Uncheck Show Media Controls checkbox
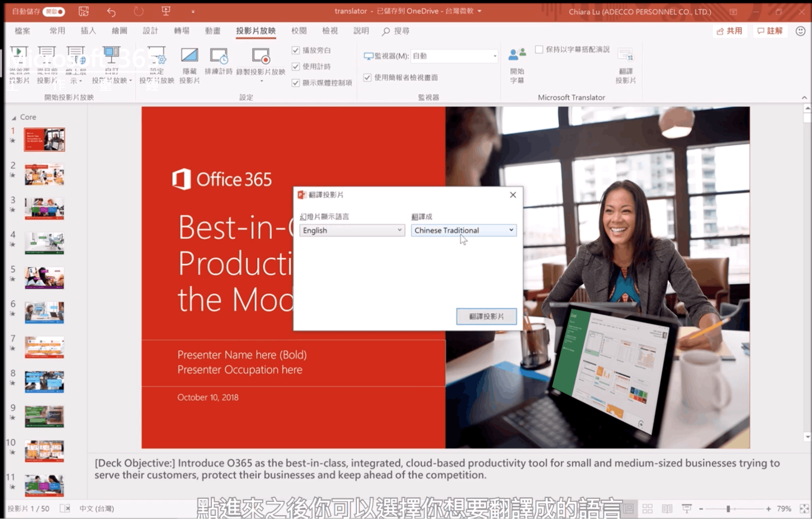 pos(296,83)
